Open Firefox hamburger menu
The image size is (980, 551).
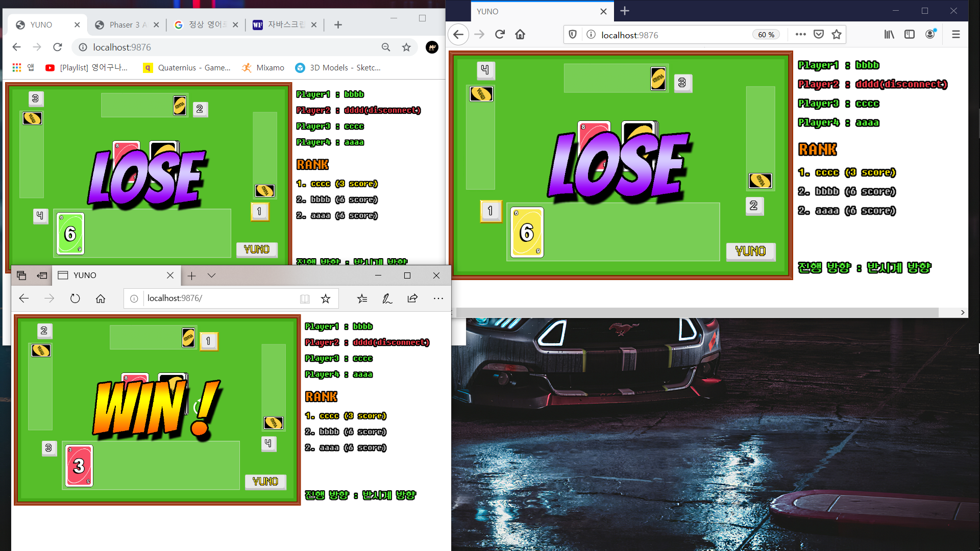[956, 35]
